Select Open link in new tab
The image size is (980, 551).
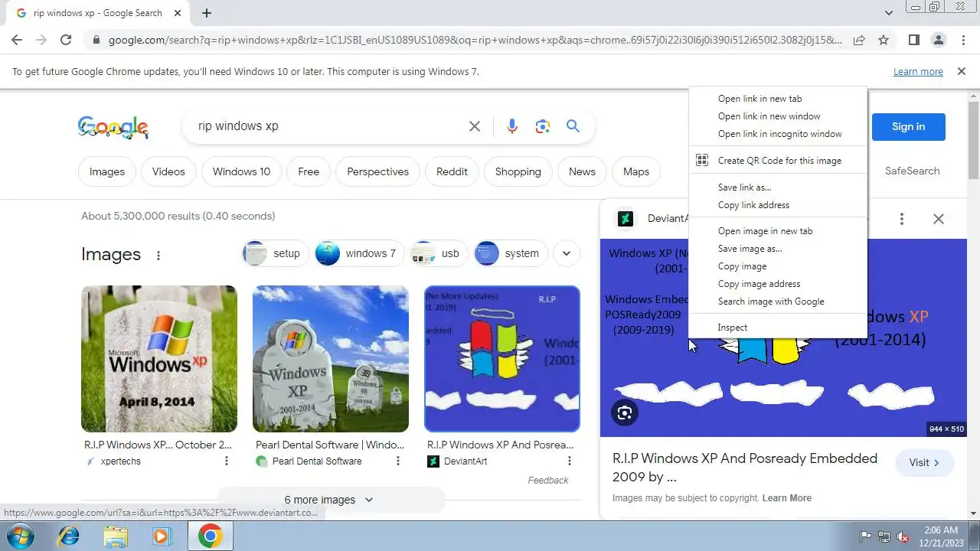pos(778,99)
